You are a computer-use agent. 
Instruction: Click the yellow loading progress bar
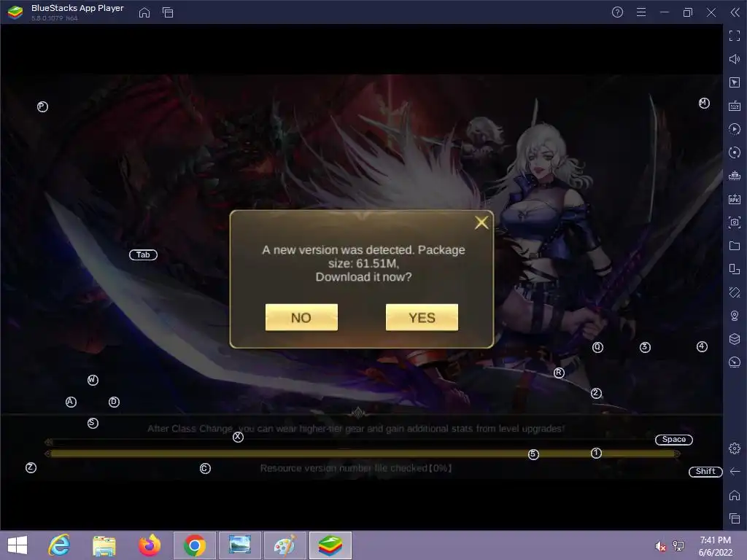(x=363, y=454)
